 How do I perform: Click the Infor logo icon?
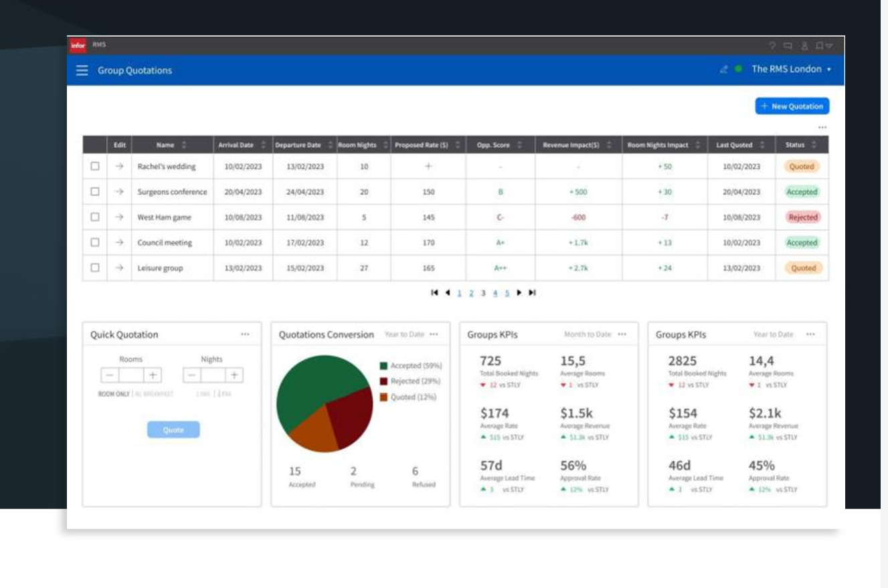click(78, 45)
